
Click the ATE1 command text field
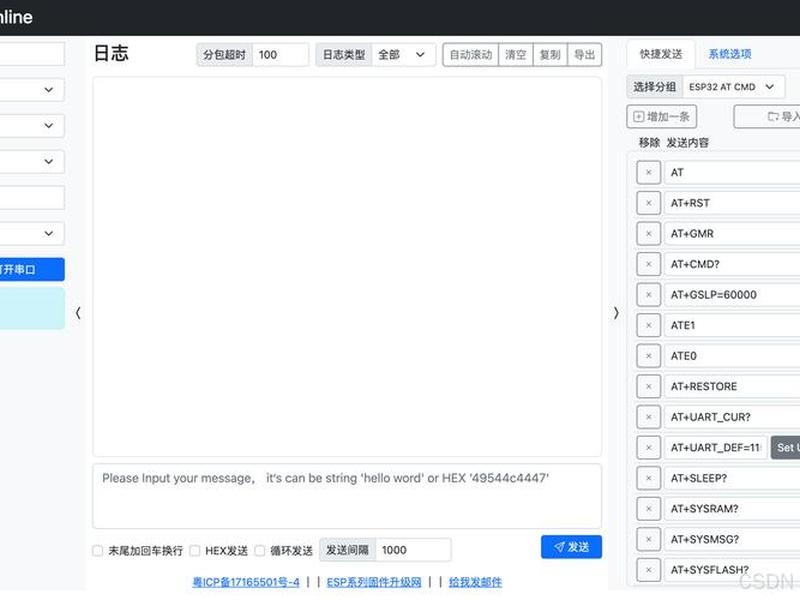[732, 326]
